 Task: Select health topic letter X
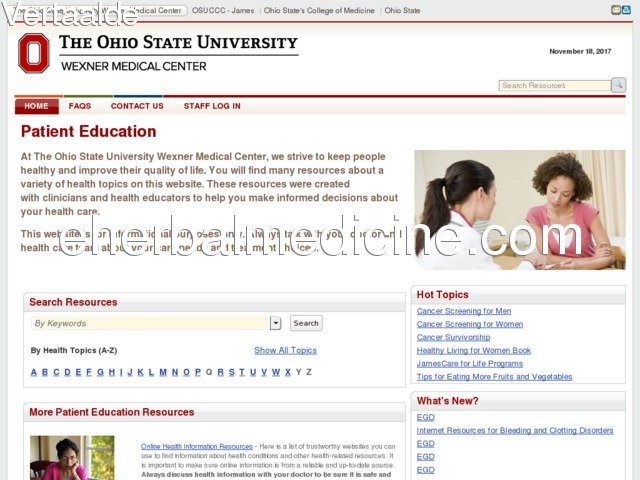(288, 372)
